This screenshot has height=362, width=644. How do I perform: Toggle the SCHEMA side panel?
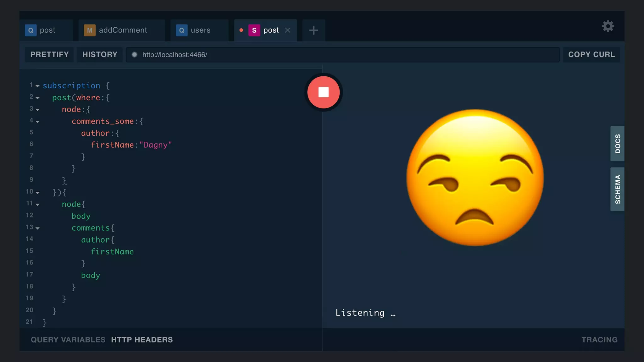pyautogui.click(x=617, y=189)
